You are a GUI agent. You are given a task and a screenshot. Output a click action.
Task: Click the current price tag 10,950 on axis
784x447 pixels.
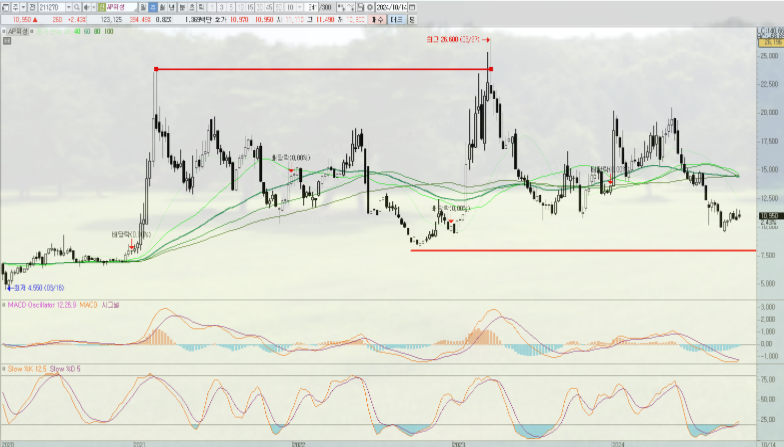(770, 216)
